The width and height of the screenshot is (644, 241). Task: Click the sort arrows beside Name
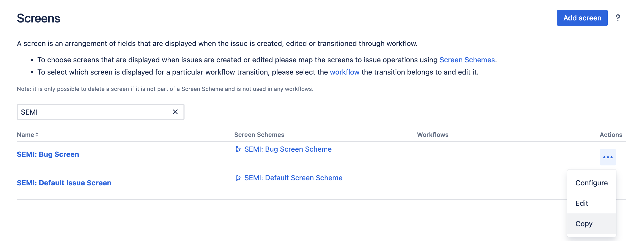37,135
